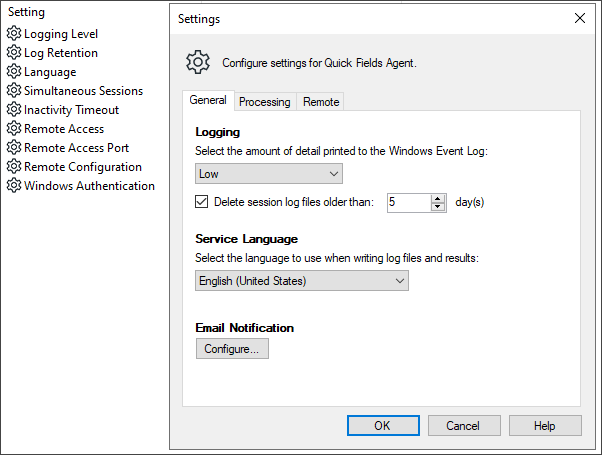Viewport: 602px width, 455px height.
Task: Confirm settings with the OK button
Action: coord(382,426)
